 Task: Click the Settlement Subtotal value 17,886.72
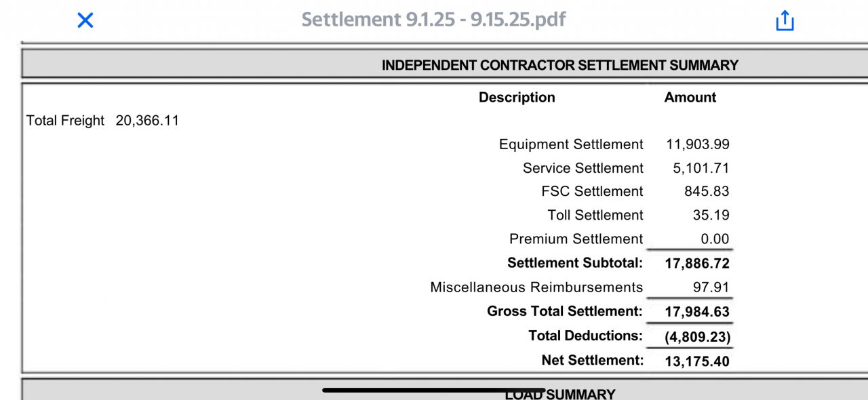pos(697,263)
